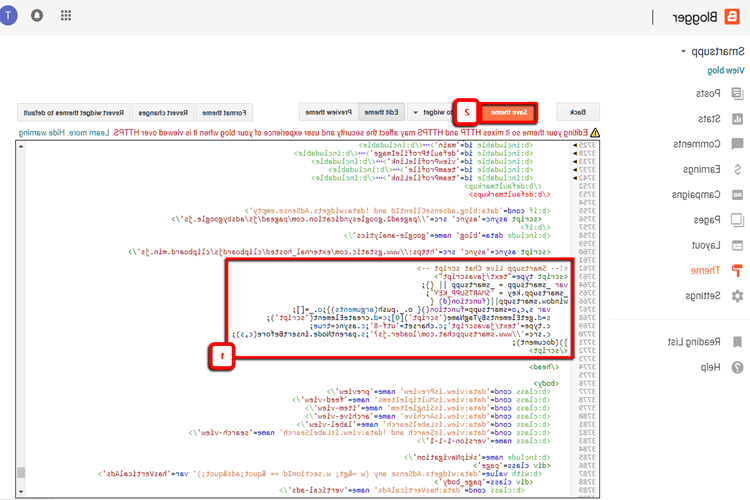This screenshot has height=500, width=750.
Task: Click the Blogger logo icon
Action: [x=732, y=17]
